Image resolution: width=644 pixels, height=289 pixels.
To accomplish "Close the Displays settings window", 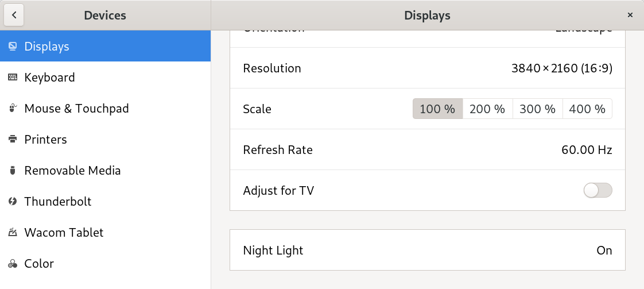I will pos(630,15).
